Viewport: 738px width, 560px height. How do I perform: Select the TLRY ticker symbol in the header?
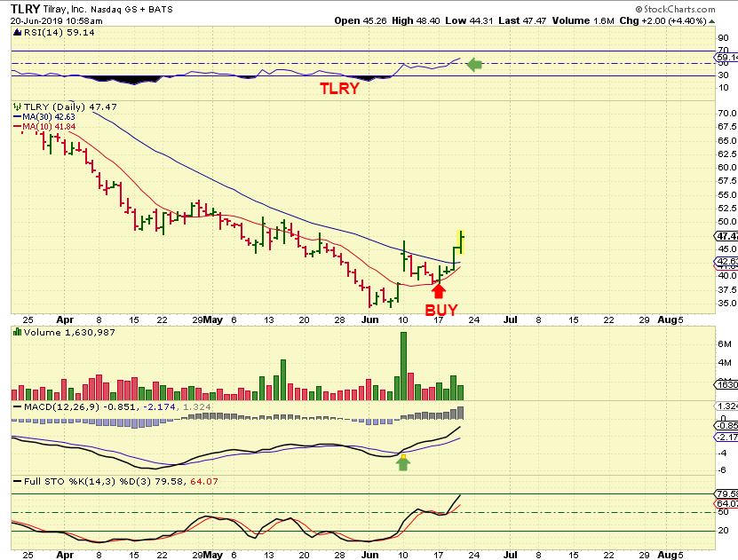tap(26, 9)
